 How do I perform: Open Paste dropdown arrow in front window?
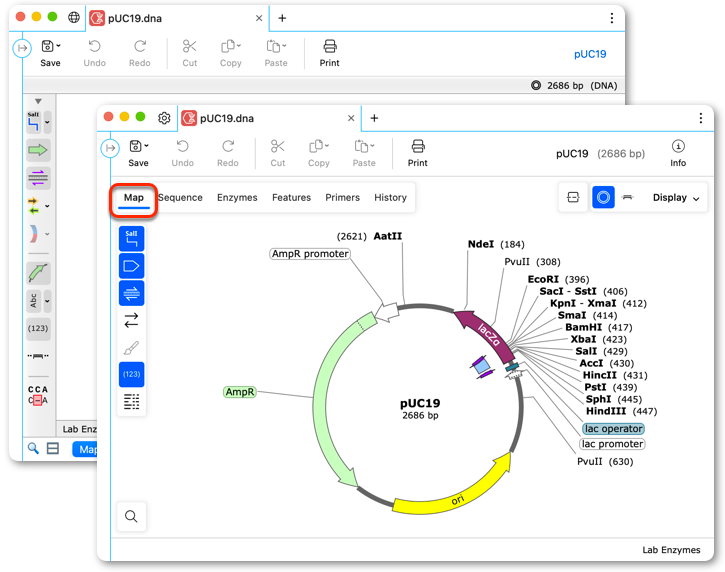pyautogui.click(x=372, y=146)
